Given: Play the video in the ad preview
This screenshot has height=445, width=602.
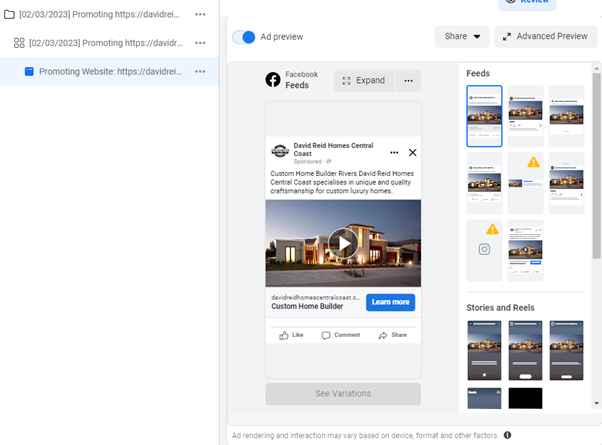Looking at the screenshot, I should pyautogui.click(x=343, y=243).
